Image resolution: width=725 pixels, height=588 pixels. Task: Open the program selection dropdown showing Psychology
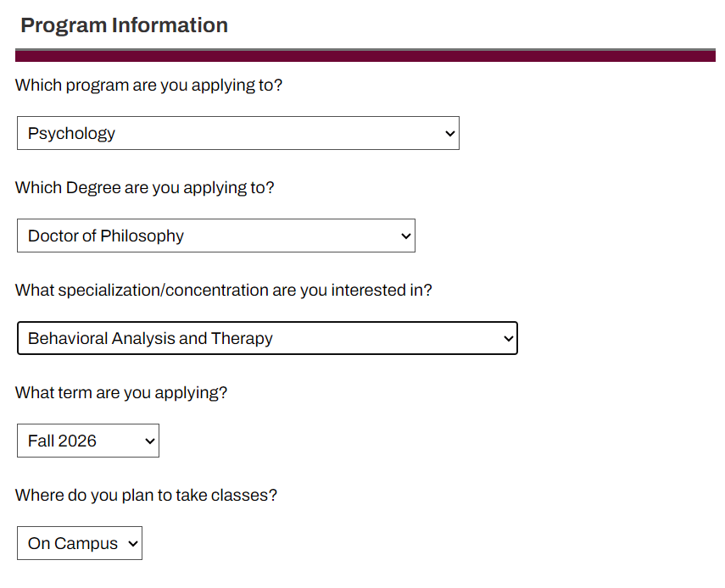coord(237,133)
